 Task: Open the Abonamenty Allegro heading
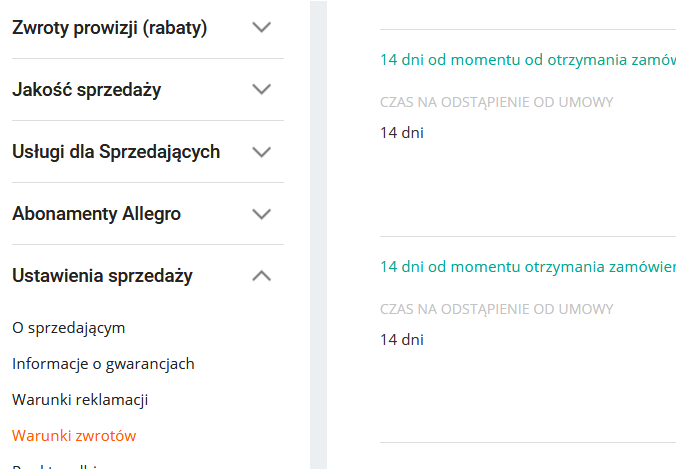click(97, 214)
